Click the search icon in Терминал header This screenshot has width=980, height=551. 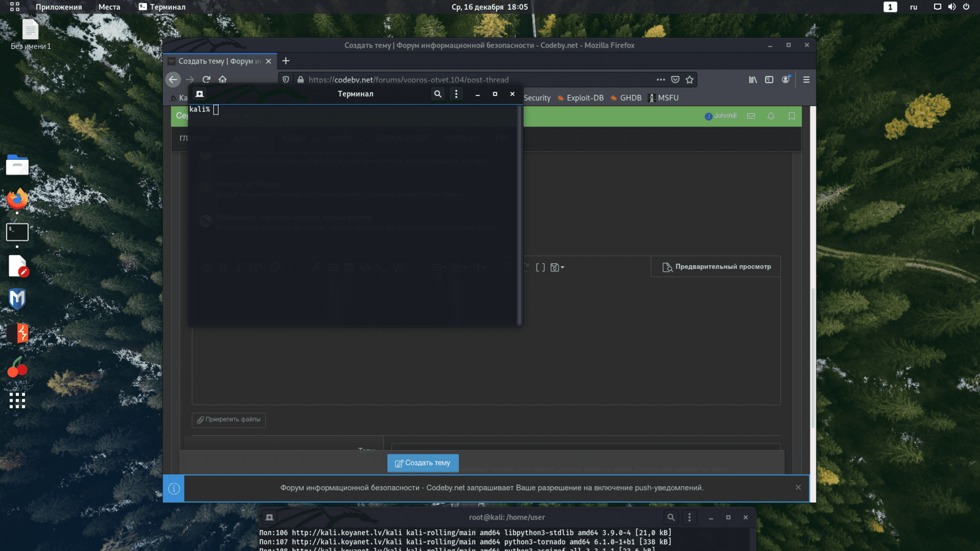click(x=437, y=94)
